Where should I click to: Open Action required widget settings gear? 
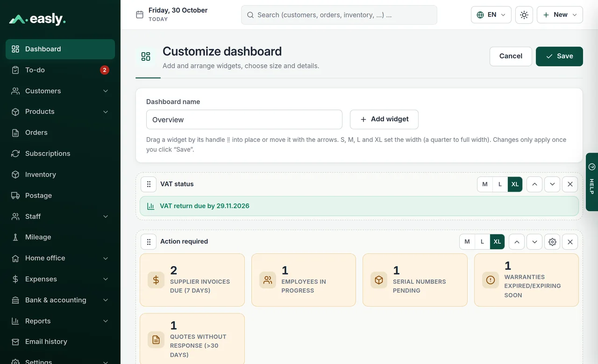coord(552,242)
